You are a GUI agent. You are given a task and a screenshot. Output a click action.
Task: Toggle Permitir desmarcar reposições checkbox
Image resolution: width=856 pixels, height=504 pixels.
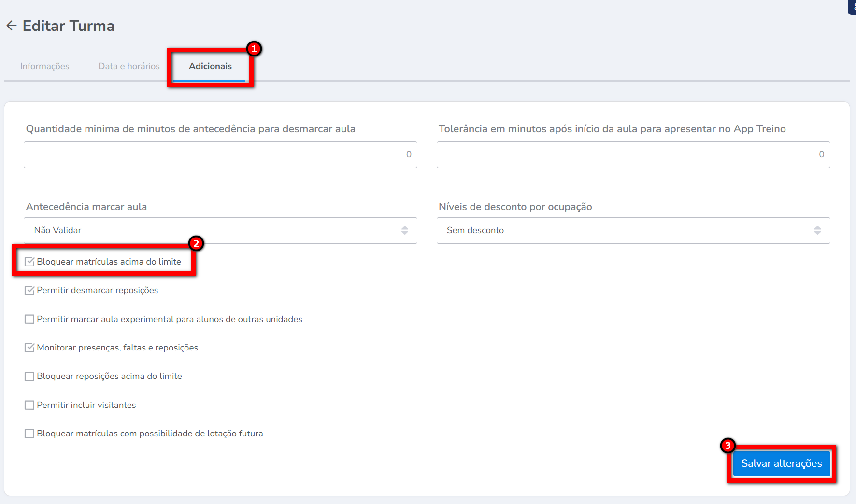pyautogui.click(x=29, y=291)
